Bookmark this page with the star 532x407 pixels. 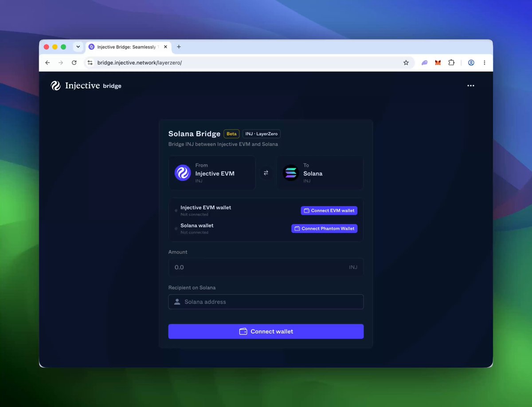point(406,63)
